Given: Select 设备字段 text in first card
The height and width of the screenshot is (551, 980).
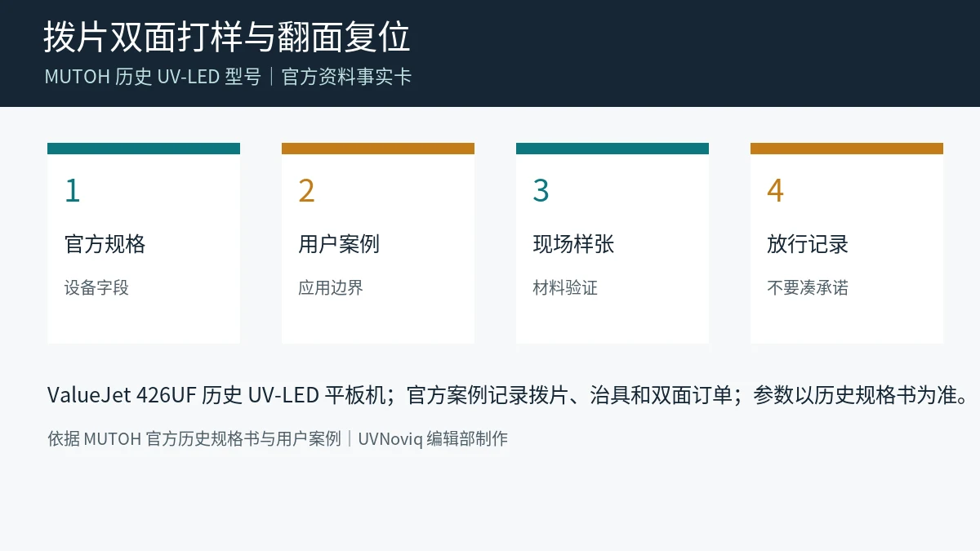Looking at the screenshot, I should pos(96,287).
